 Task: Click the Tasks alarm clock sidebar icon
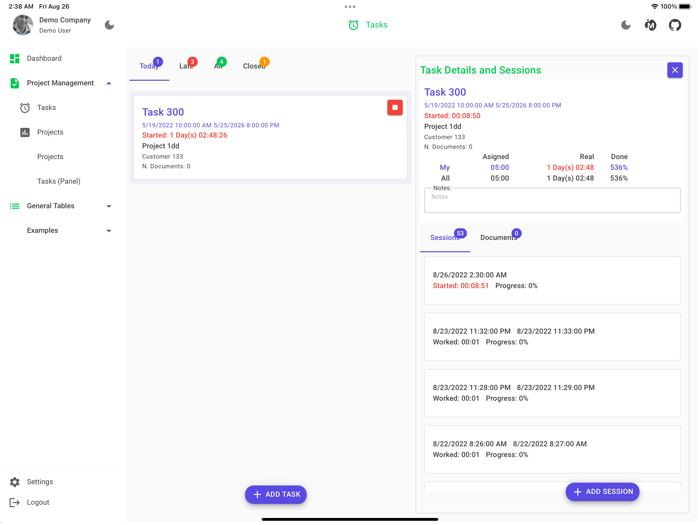[x=25, y=108]
